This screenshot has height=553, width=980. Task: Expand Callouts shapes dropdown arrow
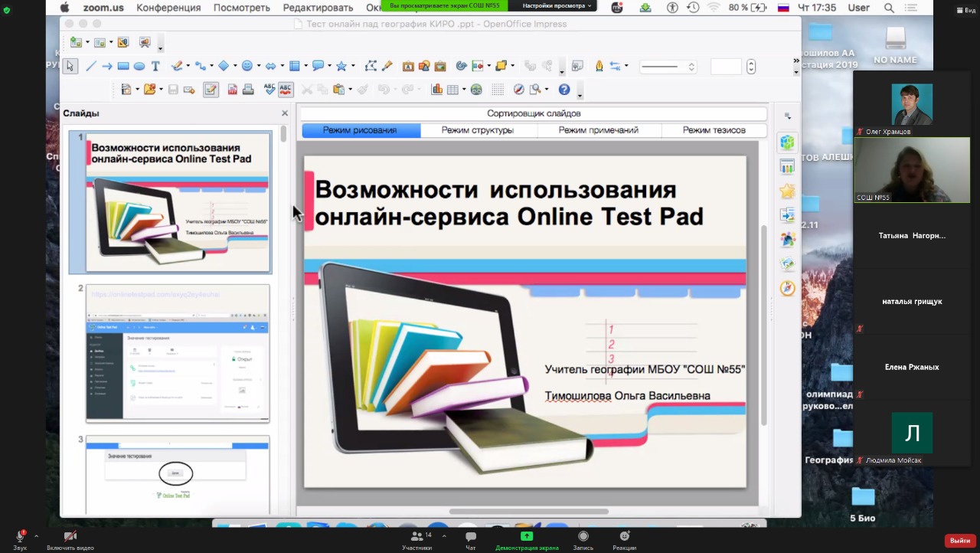[328, 66]
